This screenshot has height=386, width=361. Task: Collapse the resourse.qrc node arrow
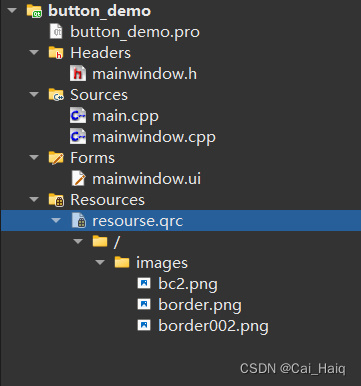click(56, 220)
